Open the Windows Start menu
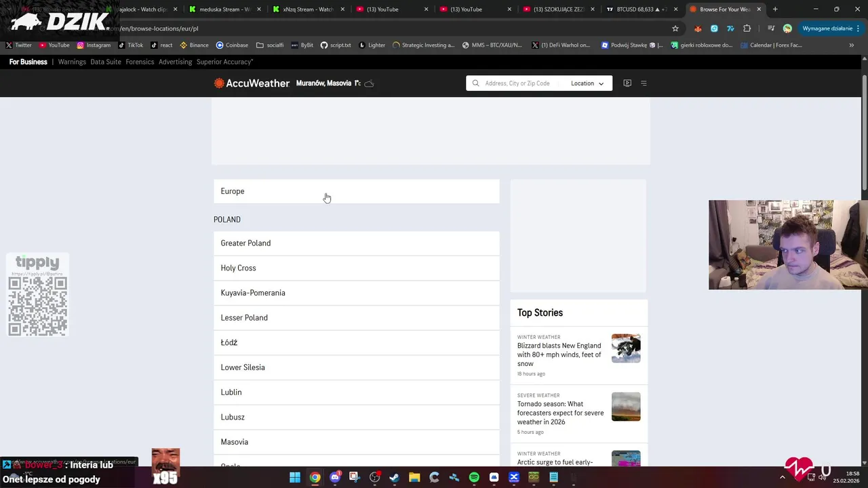This screenshot has width=868, height=488. pos(295,477)
